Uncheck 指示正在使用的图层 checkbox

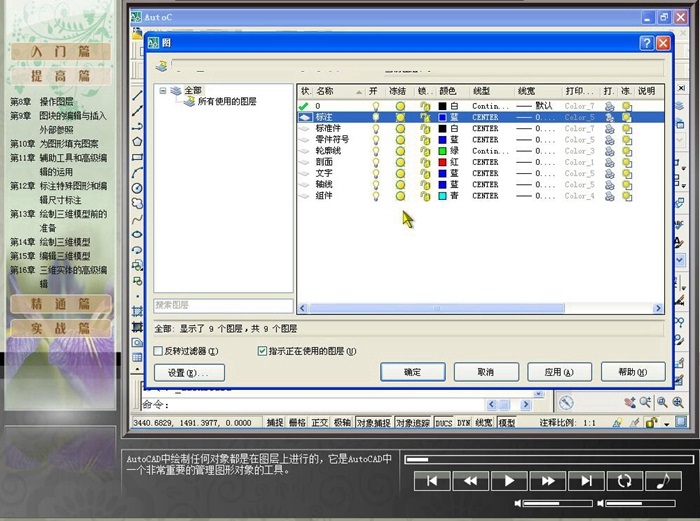(263, 352)
